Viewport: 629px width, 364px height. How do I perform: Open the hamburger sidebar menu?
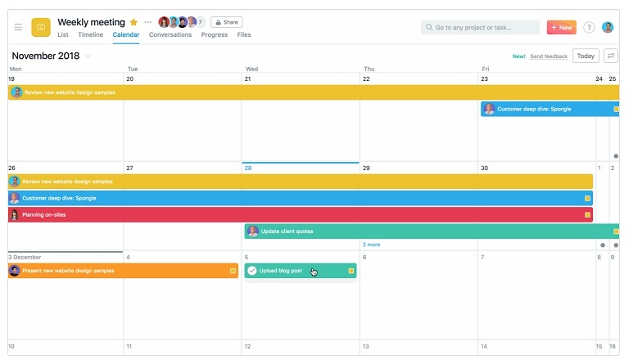pos(18,27)
